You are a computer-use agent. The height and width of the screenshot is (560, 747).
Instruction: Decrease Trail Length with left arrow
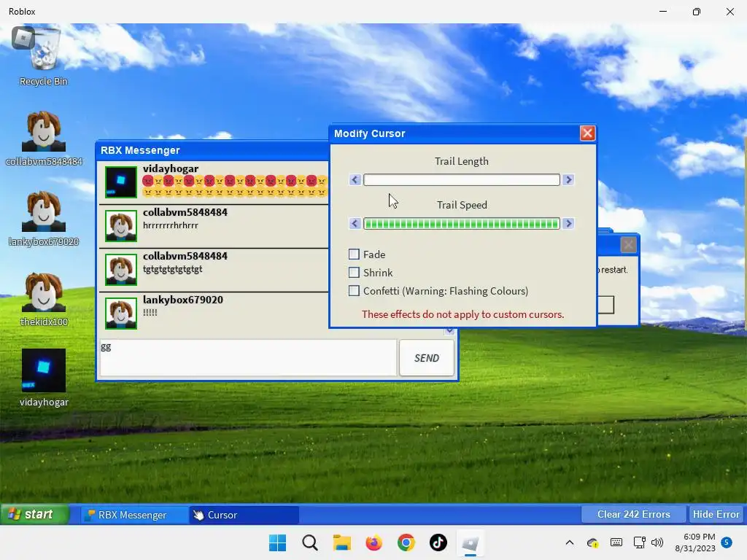(x=355, y=179)
